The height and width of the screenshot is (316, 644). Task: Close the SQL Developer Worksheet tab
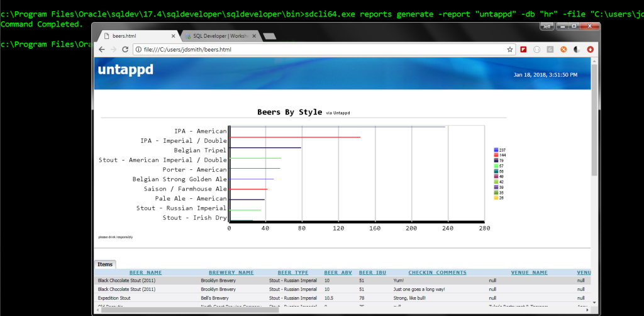[254, 36]
